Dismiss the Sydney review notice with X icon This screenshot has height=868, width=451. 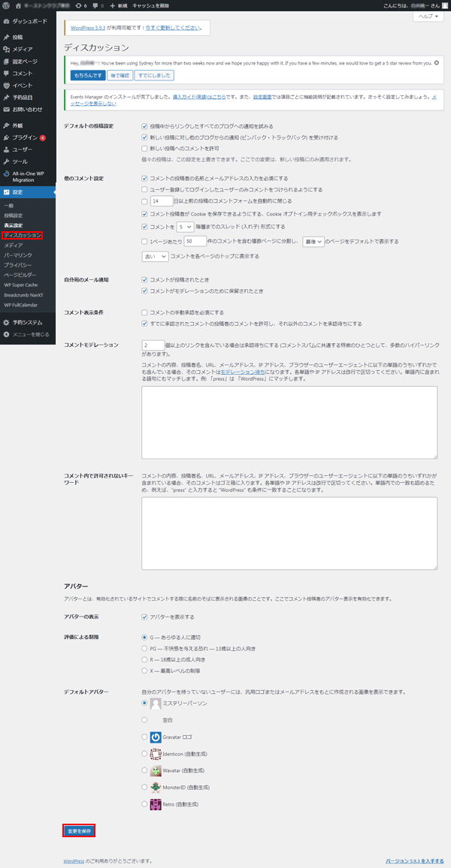pos(437,62)
